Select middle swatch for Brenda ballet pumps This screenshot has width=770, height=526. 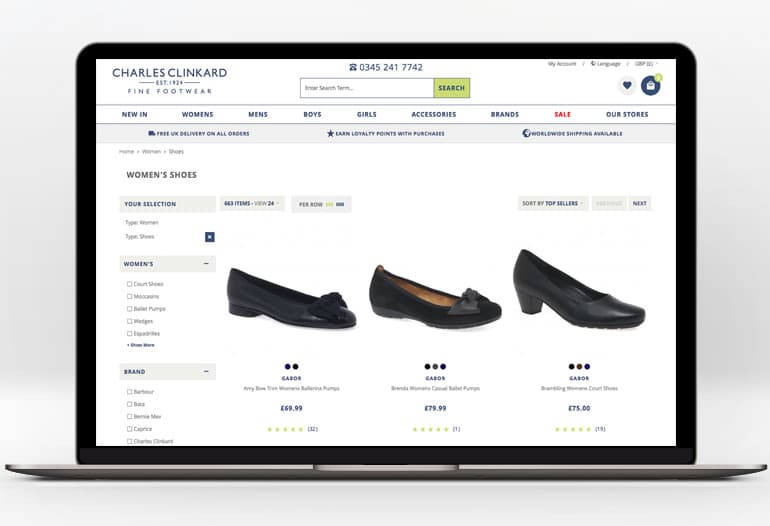(x=435, y=366)
